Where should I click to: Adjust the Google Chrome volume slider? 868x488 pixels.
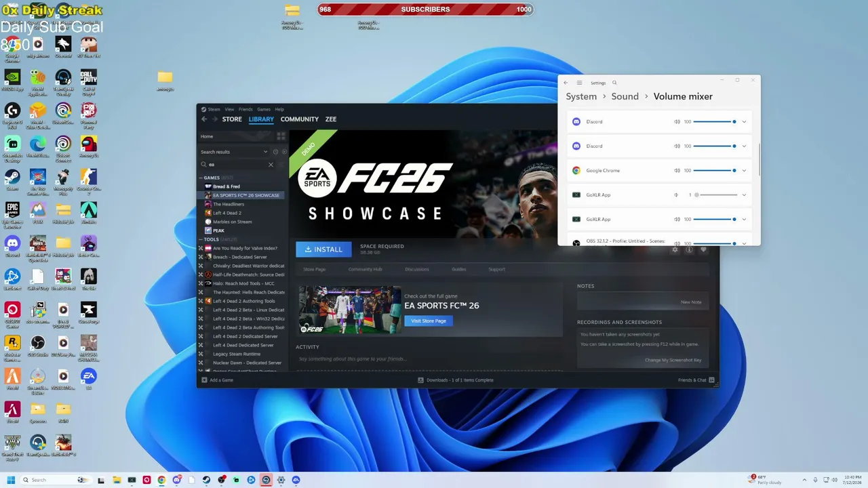point(715,171)
